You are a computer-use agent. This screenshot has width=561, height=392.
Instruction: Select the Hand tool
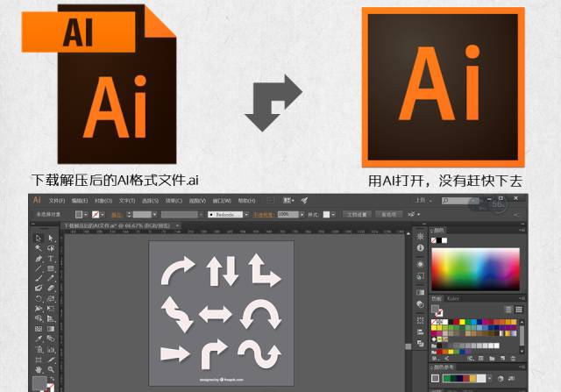(39, 369)
